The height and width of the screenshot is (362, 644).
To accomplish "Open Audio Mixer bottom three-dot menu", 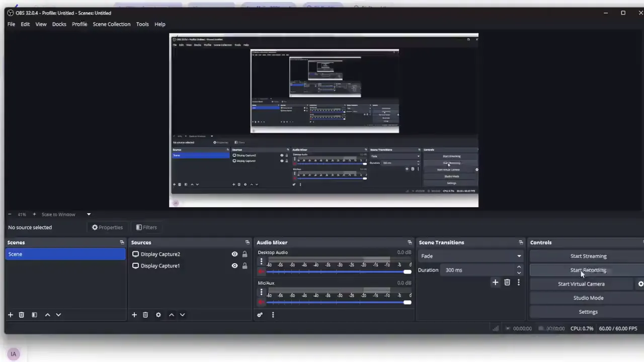I will click(x=273, y=315).
